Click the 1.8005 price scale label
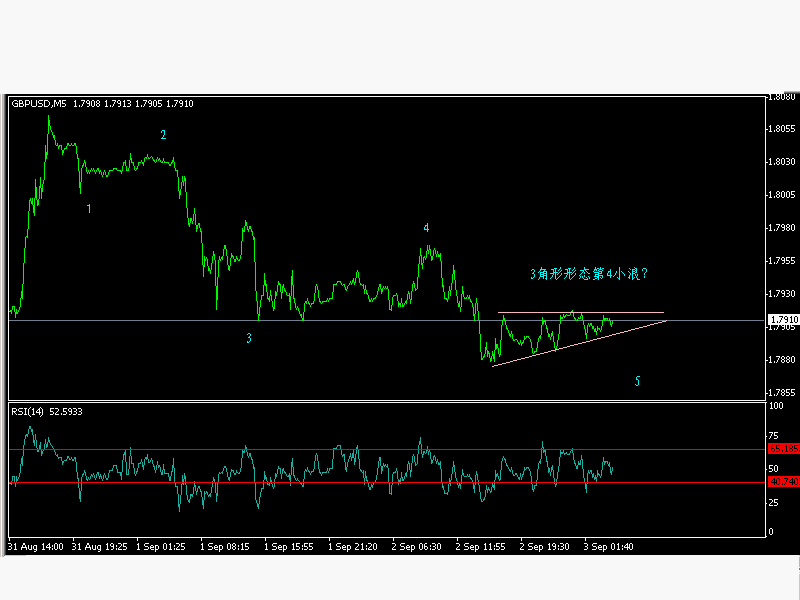800x600 pixels. [x=782, y=195]
